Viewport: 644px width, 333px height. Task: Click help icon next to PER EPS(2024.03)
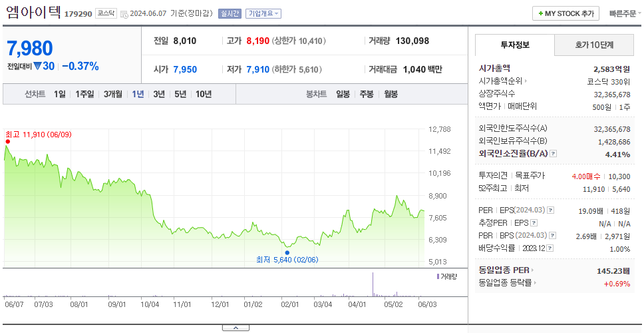point(551,210)
